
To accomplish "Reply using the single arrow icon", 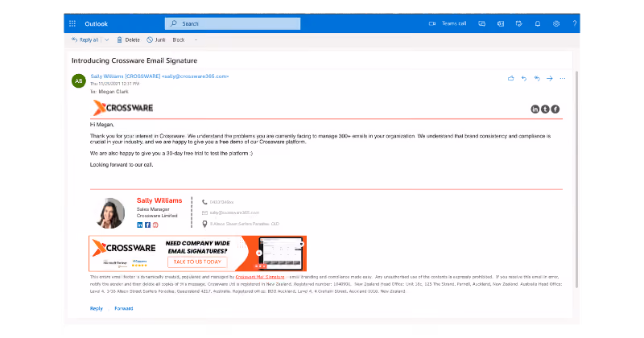I will point(524,78).
